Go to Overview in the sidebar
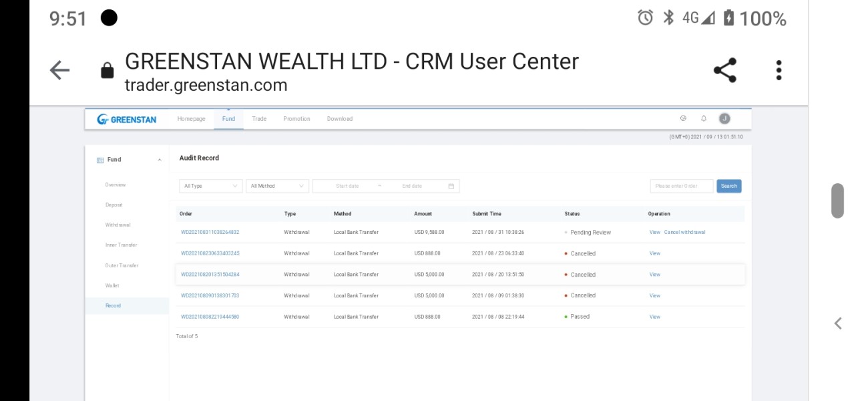Screen dimensions: 868x401 pos(116,184)
